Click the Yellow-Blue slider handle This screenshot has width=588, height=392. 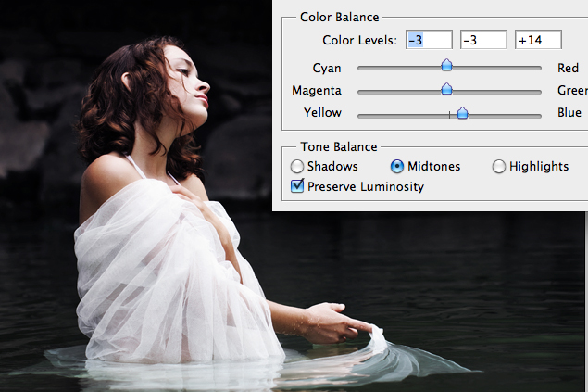(462, 113)
